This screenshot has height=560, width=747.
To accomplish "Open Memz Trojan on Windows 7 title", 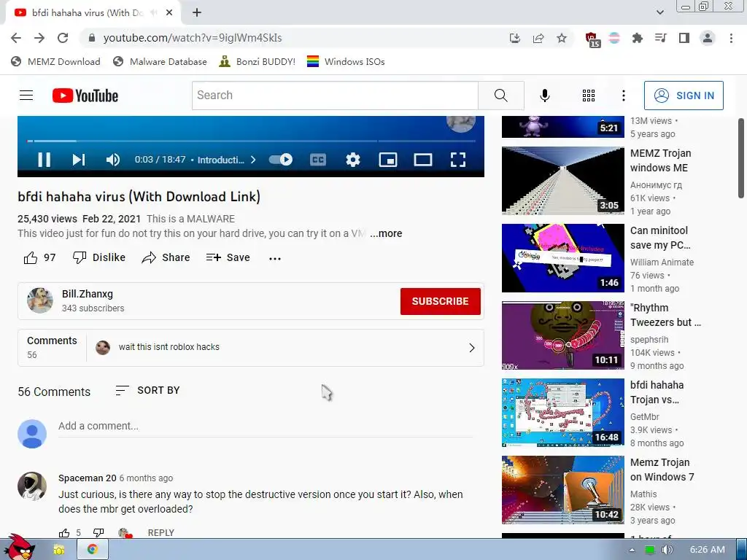I will [662, 470].
